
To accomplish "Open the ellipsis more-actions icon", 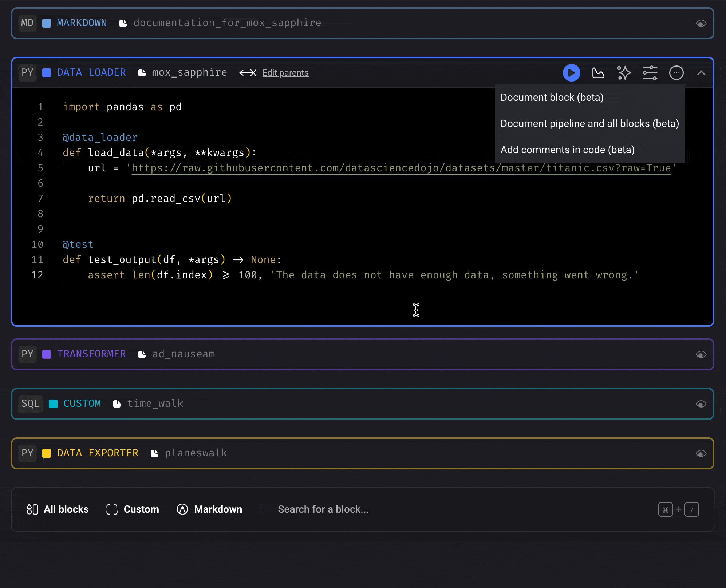I will 676,73.
